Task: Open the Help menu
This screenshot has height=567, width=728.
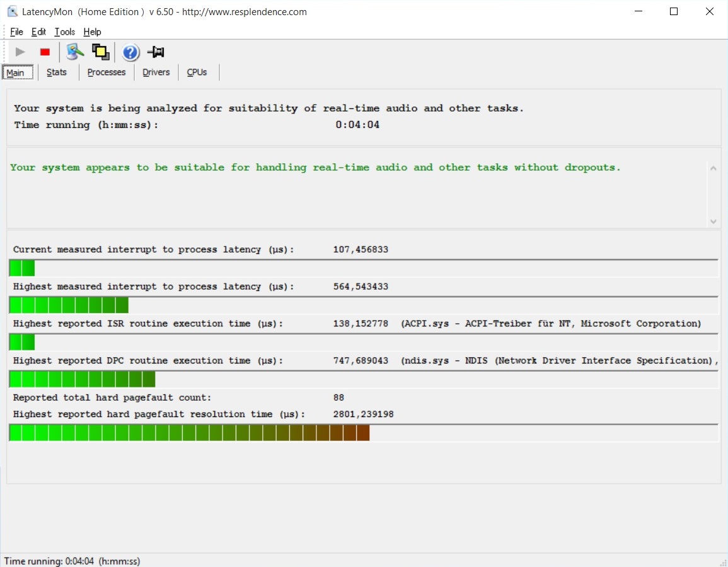Action: coord(93,31)
